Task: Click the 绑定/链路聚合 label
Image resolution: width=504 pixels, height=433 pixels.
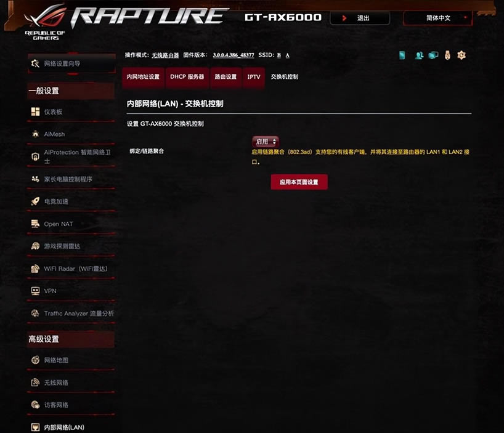Action: 147,151
